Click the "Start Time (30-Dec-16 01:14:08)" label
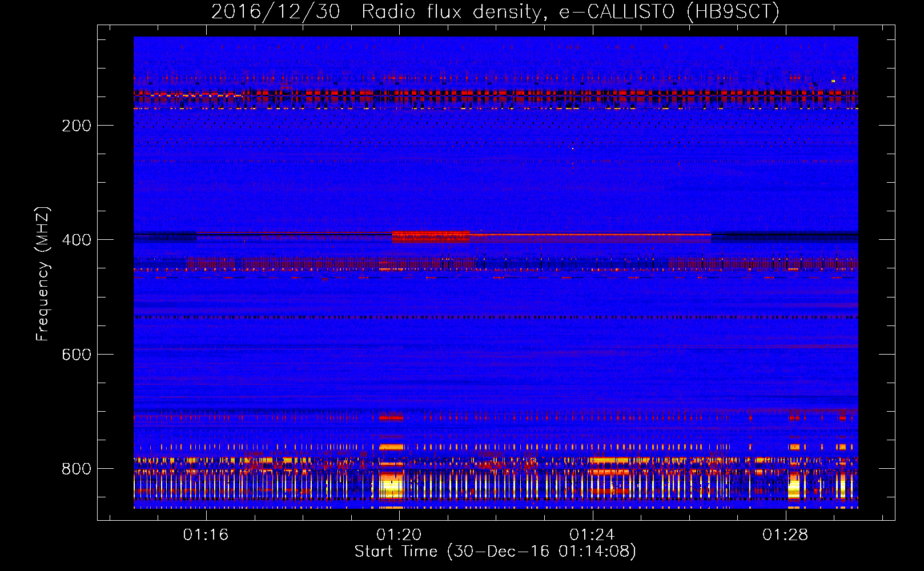924x571 pixels. click(x=495, y=552)
